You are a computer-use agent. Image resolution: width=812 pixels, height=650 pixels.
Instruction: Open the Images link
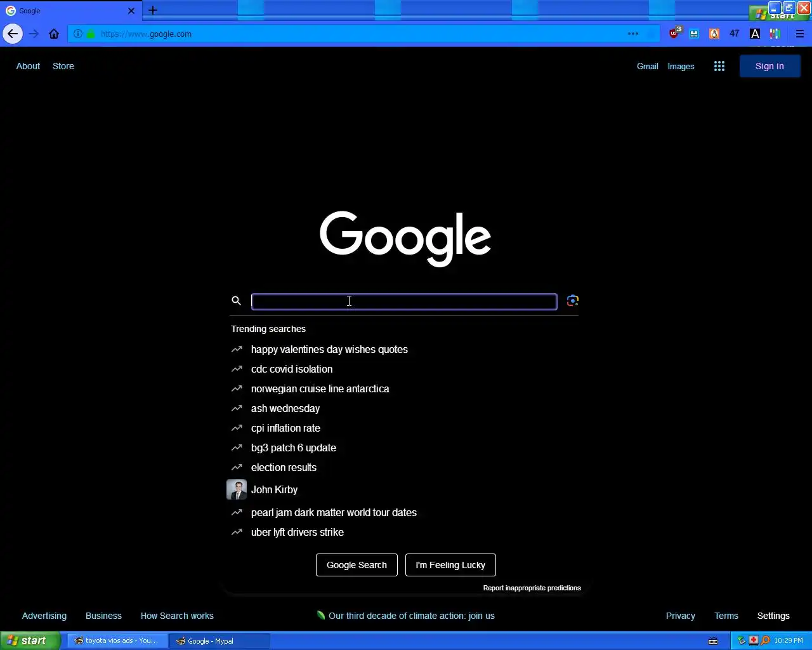[681, 66]
